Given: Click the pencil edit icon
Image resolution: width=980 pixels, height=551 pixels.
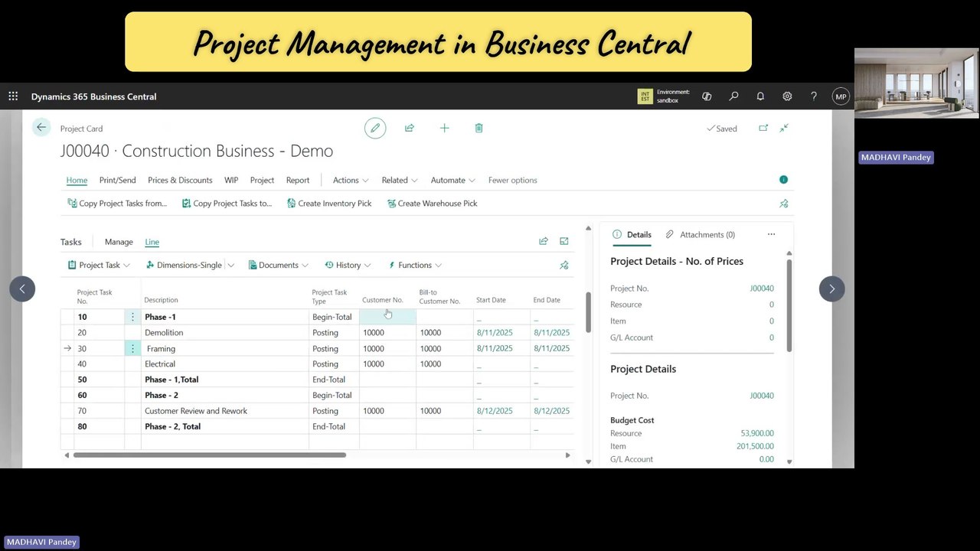Looking at the screenshot, I should pos(375,128).
